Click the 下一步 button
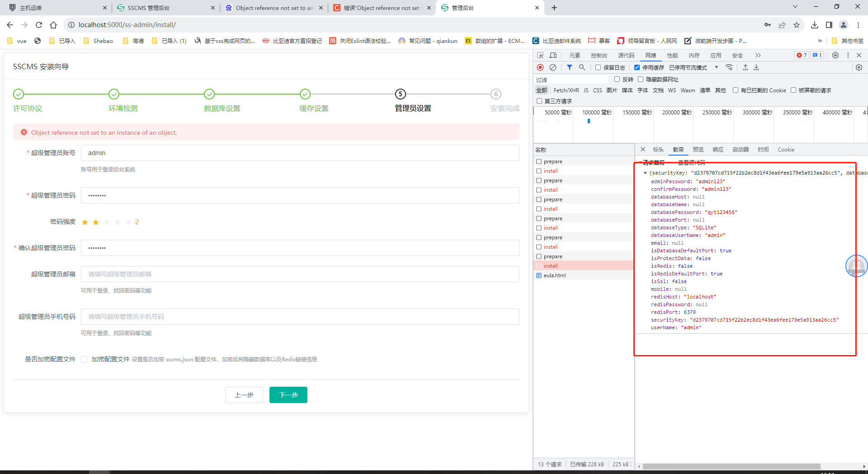868x474 pixels. (288, 395)
